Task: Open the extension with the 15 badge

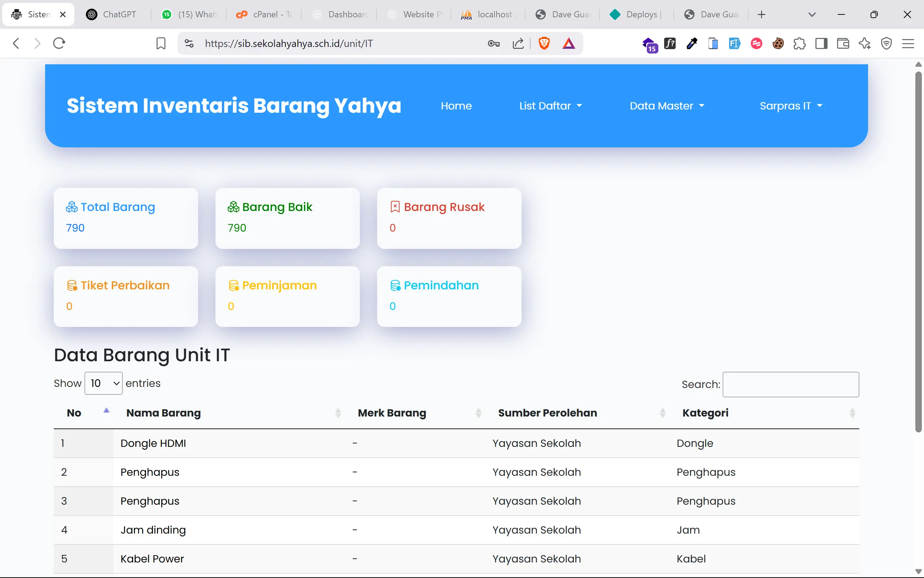Action: coord(650,44)
